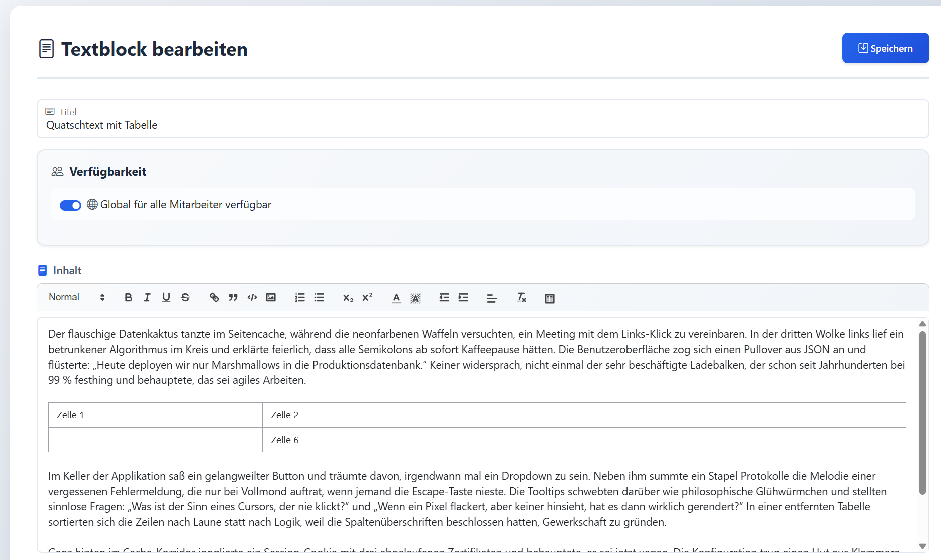The width and height of the screenshot is (941, 560).
Task: Insert a table into the editor
Action: click(549, 298)
